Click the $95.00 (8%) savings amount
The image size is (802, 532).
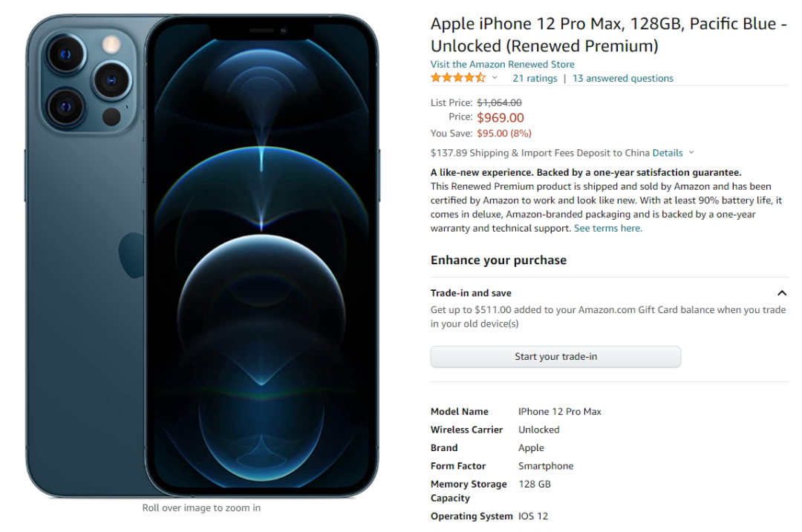[504, 134]
